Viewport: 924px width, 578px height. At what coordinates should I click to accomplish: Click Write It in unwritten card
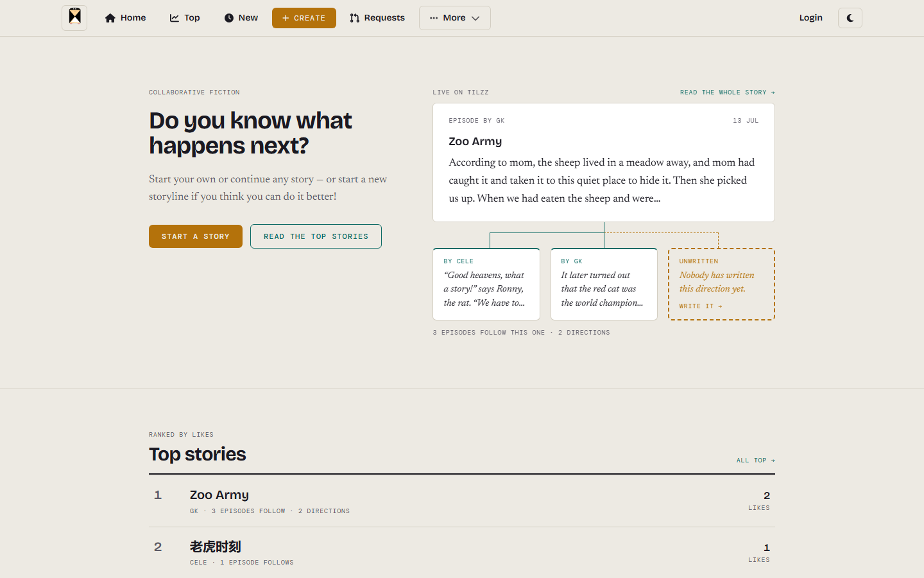(701, 306)
